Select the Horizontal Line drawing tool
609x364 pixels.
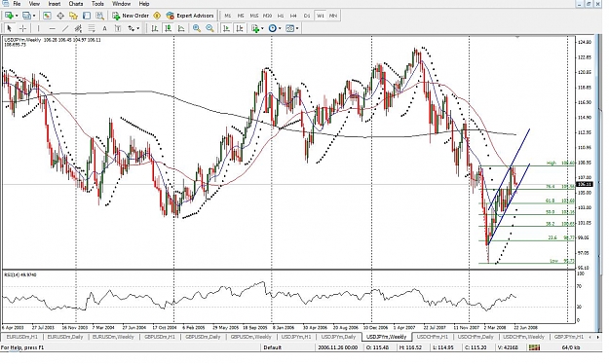click(52, 28)
